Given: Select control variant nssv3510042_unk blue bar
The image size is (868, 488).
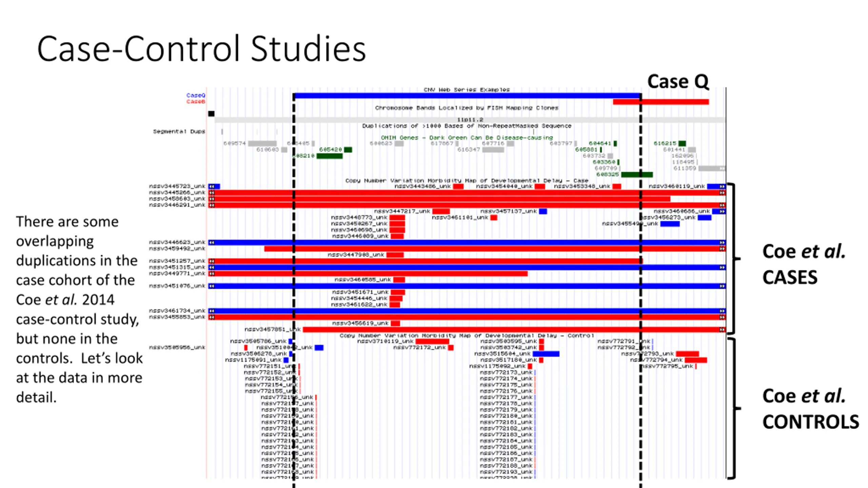Looking at the screenshot, I should point(319,348).
